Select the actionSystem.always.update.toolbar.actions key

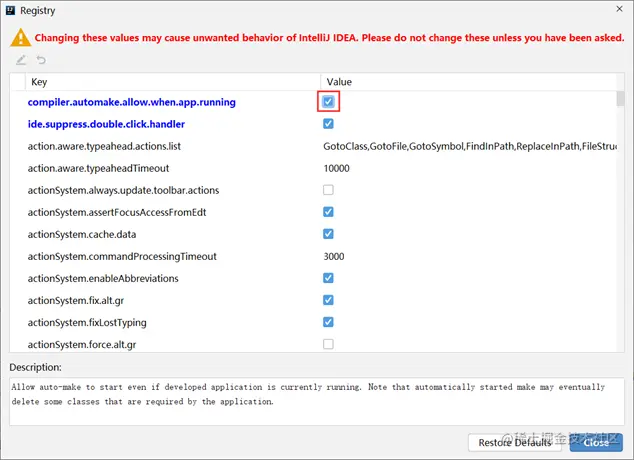tap(123, 190)
